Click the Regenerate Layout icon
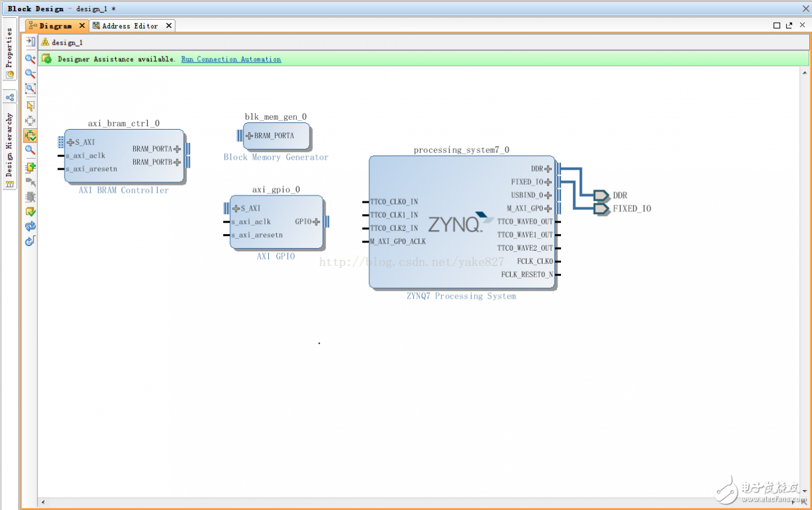 [x=30, y=227]
